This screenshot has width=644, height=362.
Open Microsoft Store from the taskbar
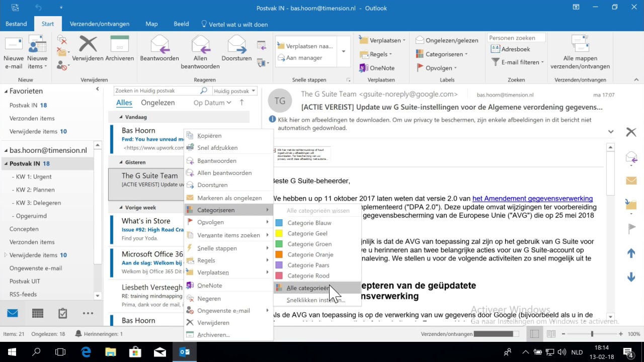[x=135, y=352]
